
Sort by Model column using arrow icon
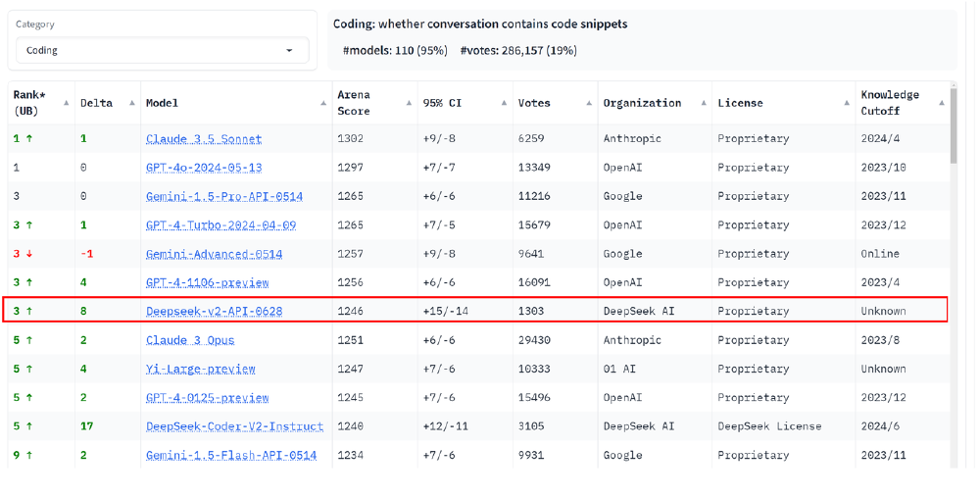point(323,103)
